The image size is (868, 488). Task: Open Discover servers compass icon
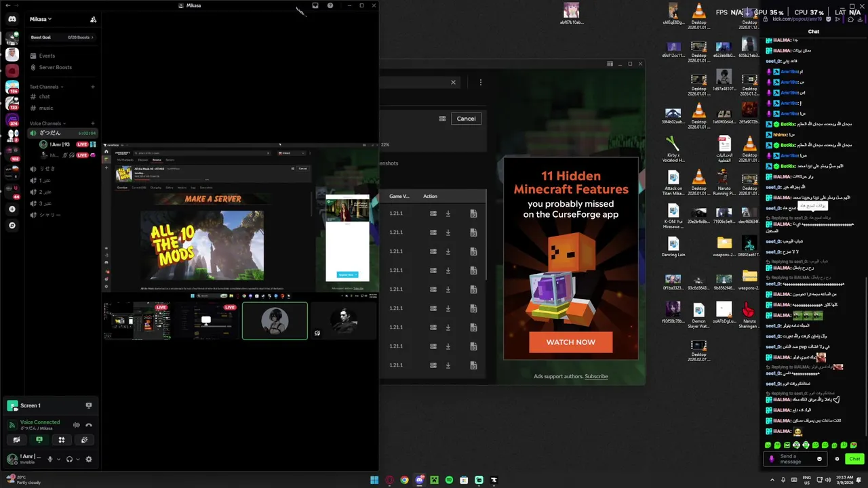[12, 225]
